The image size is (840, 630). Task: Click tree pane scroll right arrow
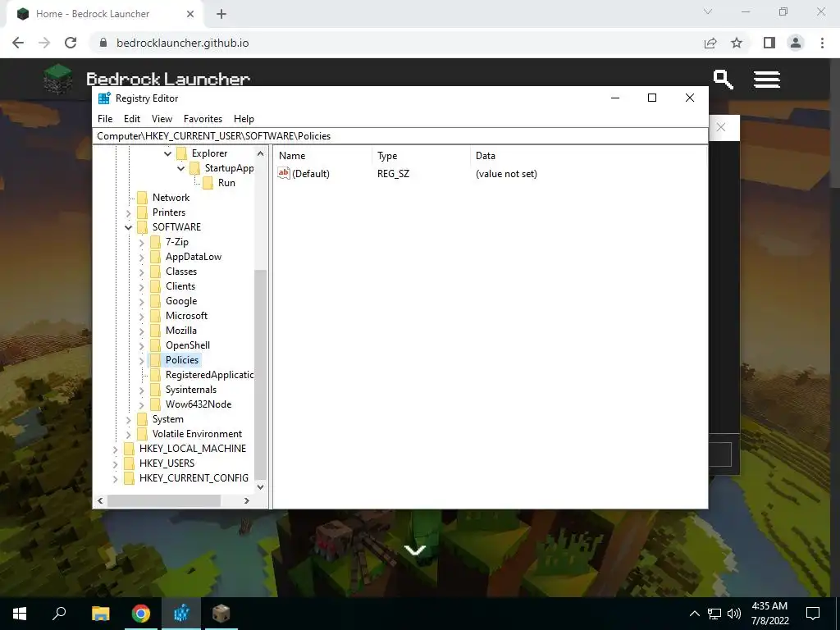246,501
